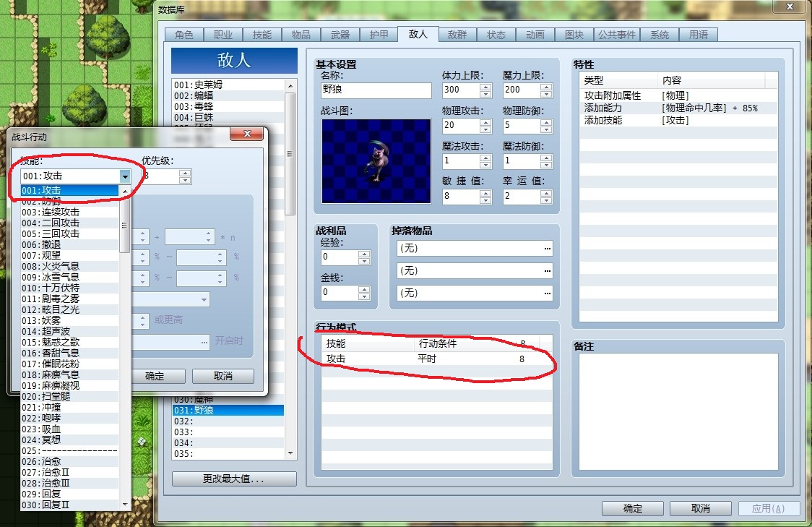
Task: Select the 添加能力 物理命中几率 trait row
Action: (678, 108)
